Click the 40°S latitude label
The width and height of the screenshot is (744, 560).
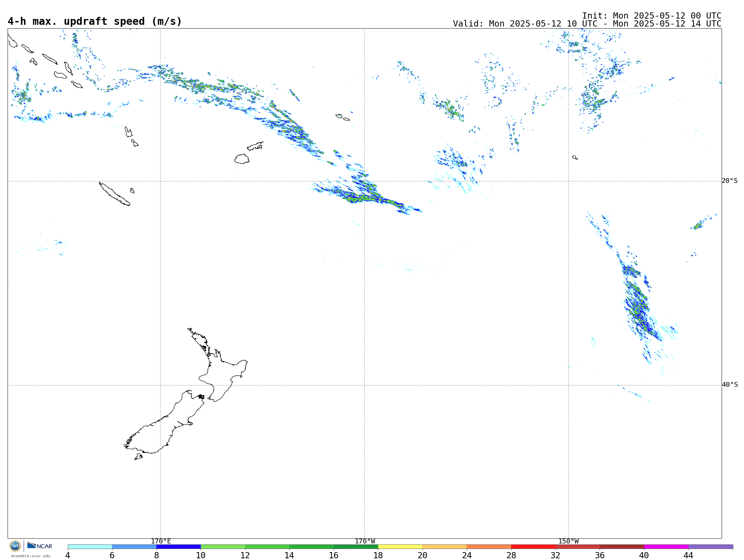[x=730, y=385]
